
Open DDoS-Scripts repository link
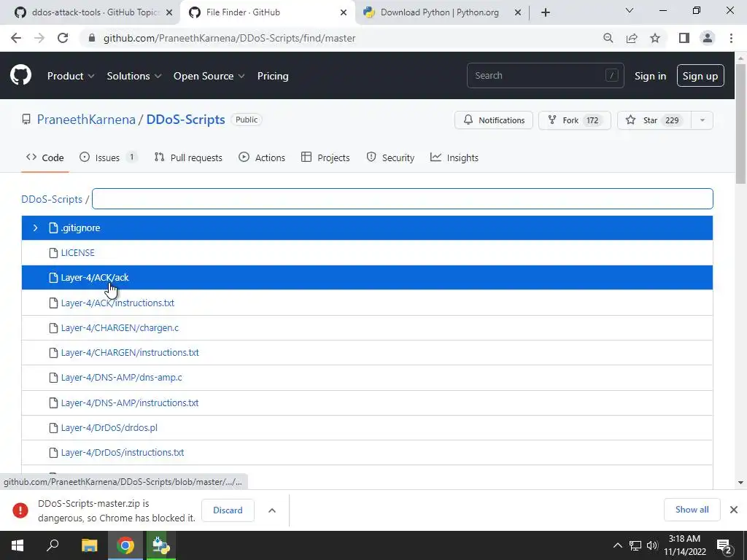coord(185,120)
